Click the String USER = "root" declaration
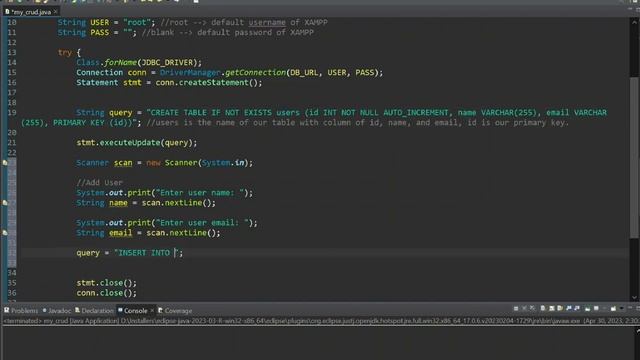Screen dimensions: 640x360 (107, 22)
